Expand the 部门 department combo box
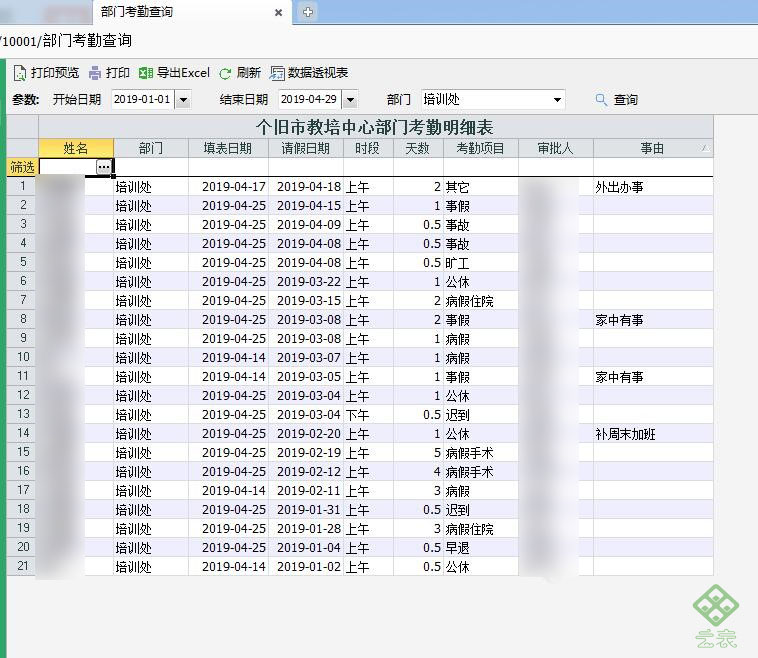The image size is (758, 658). click(x=557, y=100)
